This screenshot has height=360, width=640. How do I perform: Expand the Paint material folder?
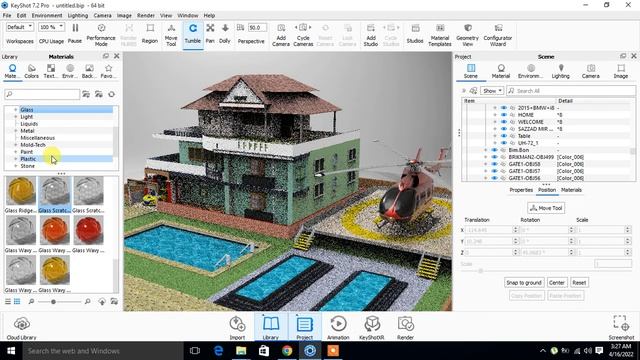(x=16, y=152)
